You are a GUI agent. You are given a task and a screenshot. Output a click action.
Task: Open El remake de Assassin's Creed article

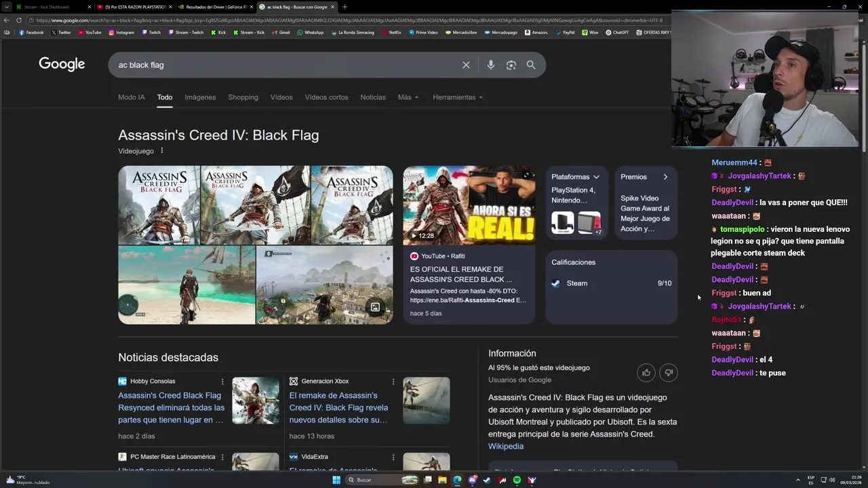pyautogui.click(x=338, y=407)
